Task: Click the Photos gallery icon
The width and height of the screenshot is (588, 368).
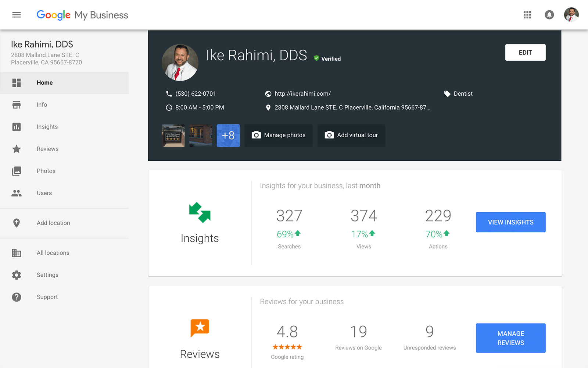Action: [x=17, y=171]
